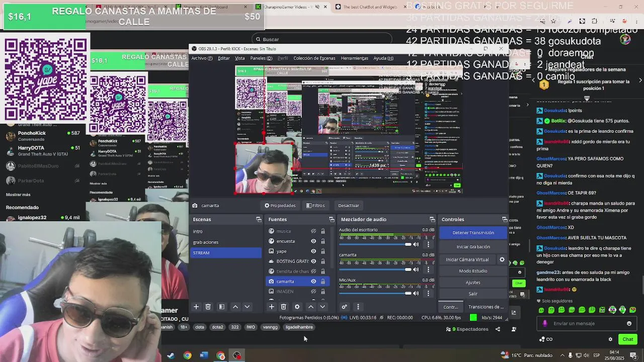
Task: Open Chrome from the taskbar
Action: pyautogui.click(x=187, y=355)
